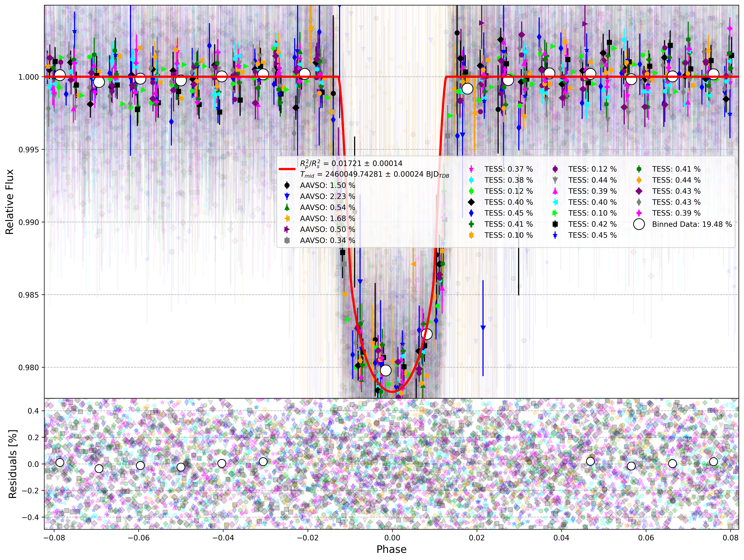Click the black circle marker for AAVSO: 1.50 %
The width and height of the screenshot is (744, 560).
click(287, 185)
